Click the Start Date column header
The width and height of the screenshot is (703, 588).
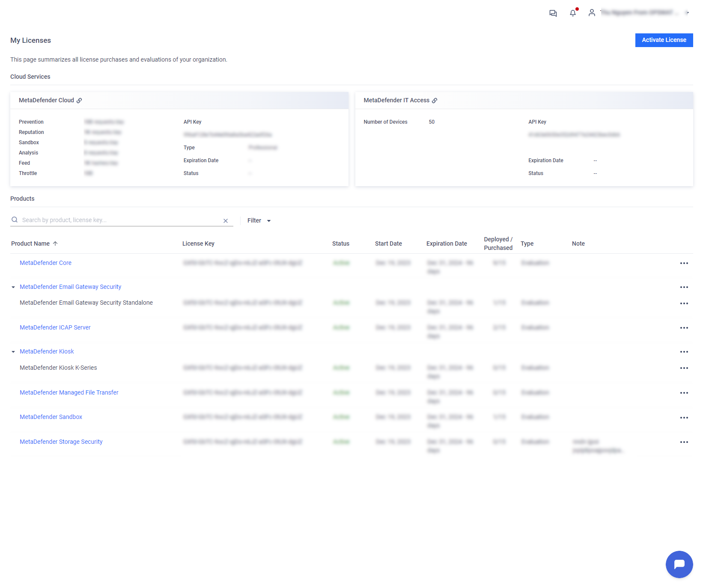tap(388, 244)
